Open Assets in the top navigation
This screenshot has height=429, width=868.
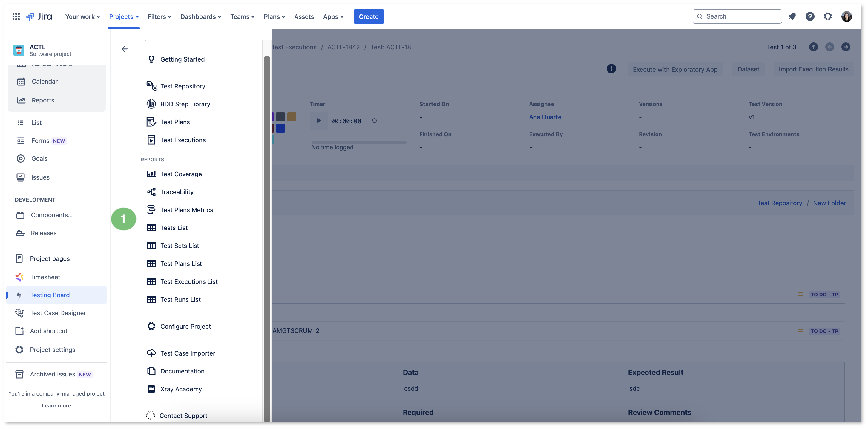(x=304, y=16)
